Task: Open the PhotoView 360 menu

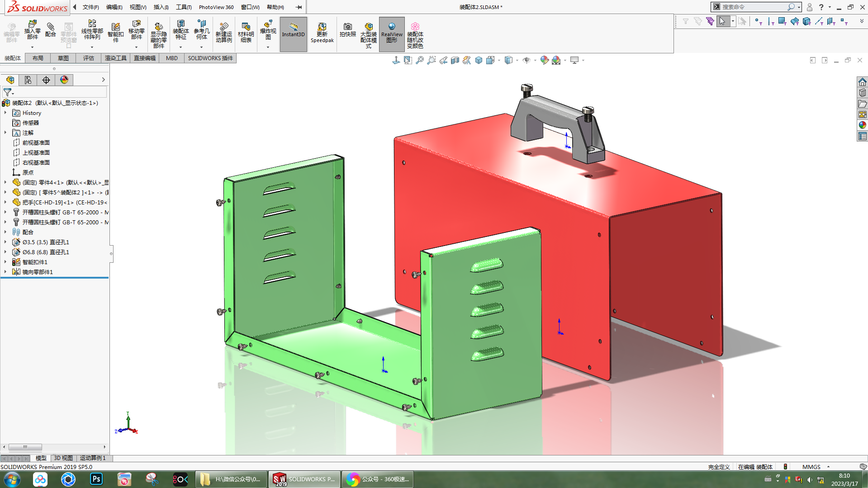Action: (216, 7)
